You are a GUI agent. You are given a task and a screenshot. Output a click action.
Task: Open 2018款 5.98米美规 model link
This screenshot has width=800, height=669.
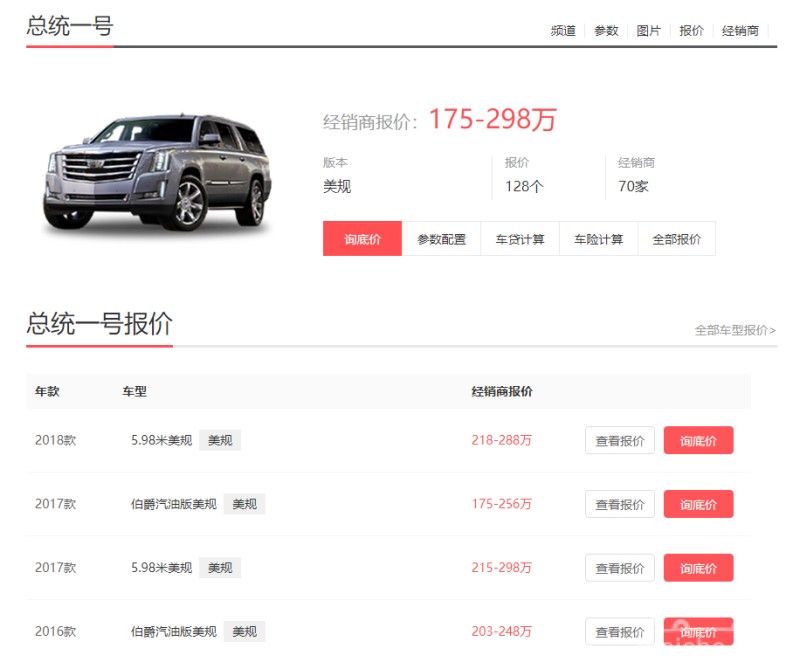(161, 441)
